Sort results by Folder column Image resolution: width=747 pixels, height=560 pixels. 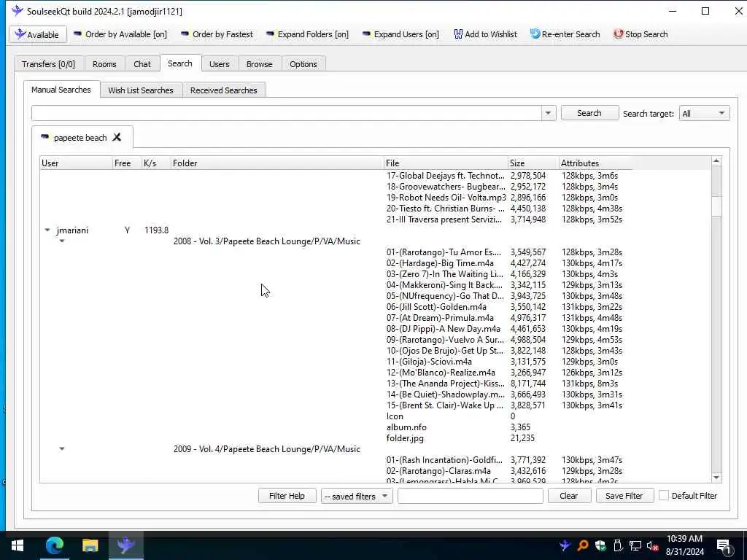(277, 163)
